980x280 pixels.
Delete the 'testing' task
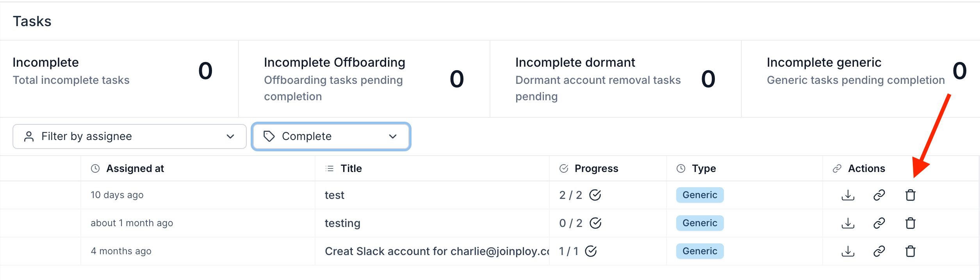click(910, 223)
